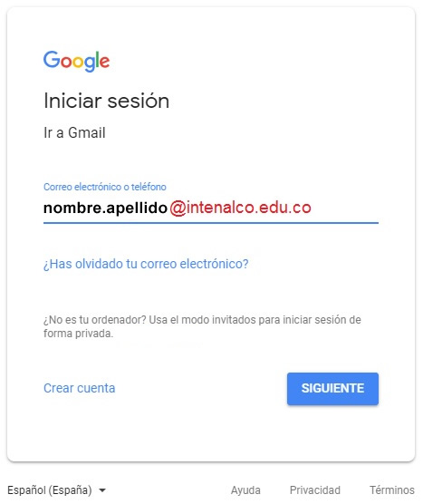
Task: Open the Crear cuenta link
Action: coord(80,388)
